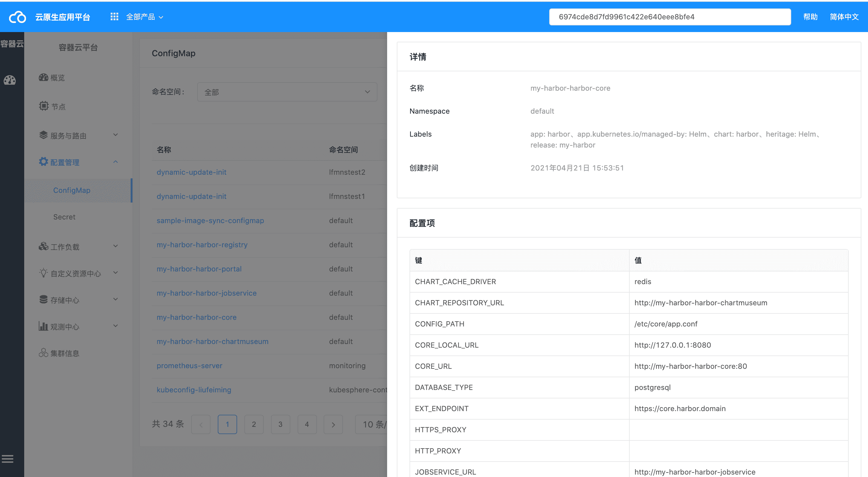Click the 自定义资源中心 lightbulb icon
The height and width of the screenshot is (477, 868).
pyautogui.click(x=44, y=273)
